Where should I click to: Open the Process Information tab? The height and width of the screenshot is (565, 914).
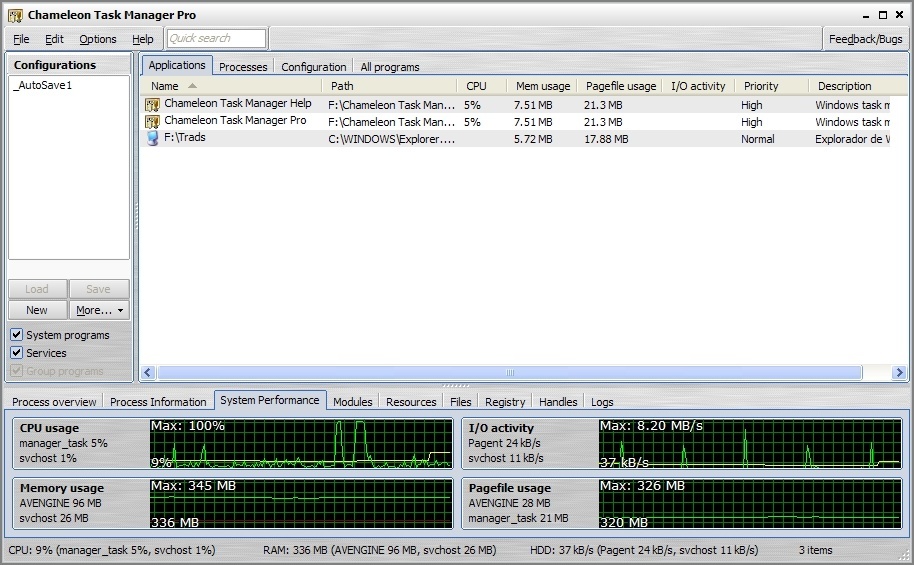158,402
